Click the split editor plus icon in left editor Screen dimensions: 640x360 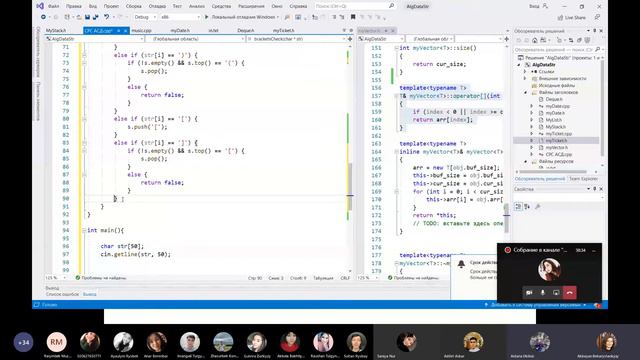[350, 39]
